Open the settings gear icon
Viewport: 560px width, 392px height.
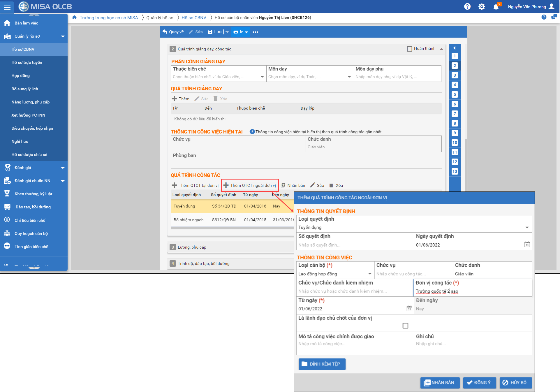[482, 7]
